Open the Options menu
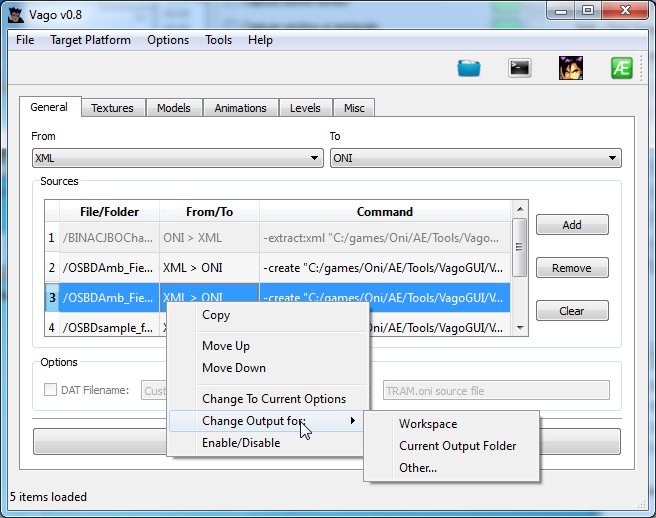The image size is (656, 518). (168, 40)
